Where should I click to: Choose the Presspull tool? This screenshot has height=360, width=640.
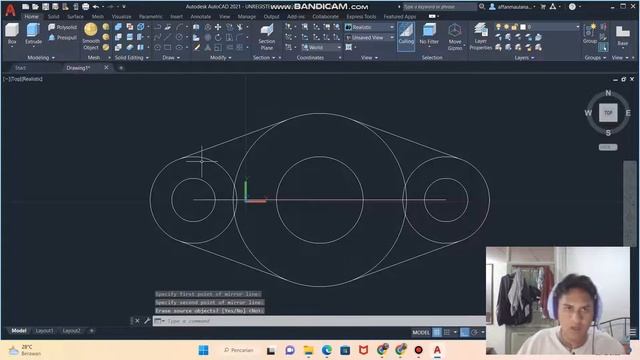coord(62,37)
